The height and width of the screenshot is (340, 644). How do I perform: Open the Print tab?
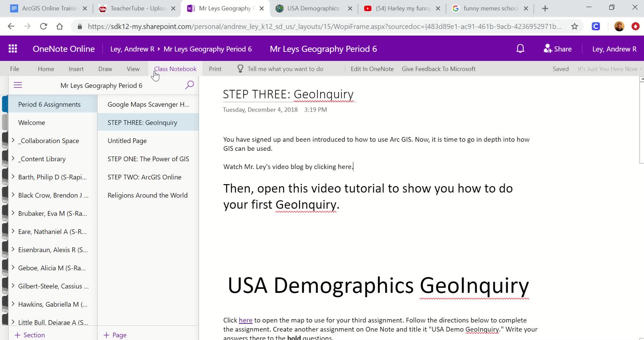215,69
